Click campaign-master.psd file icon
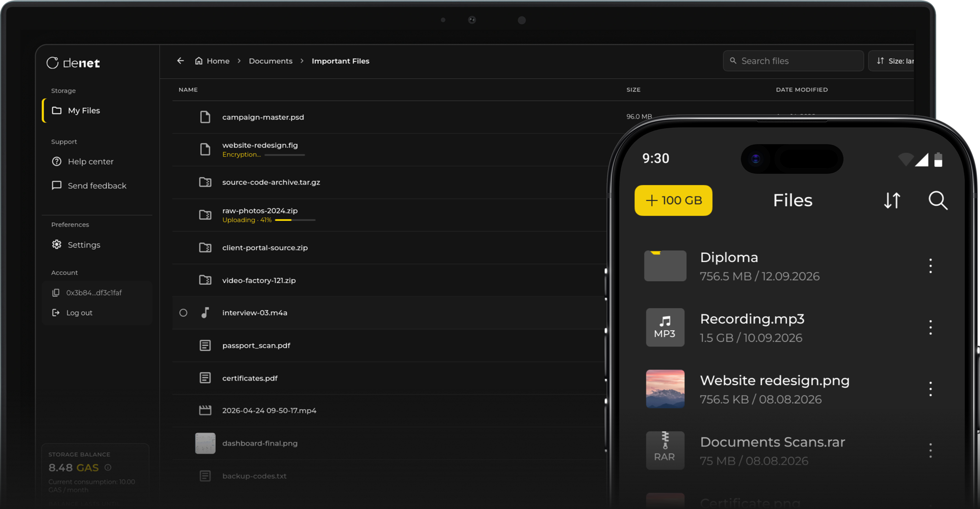 (x=205, y=117)
